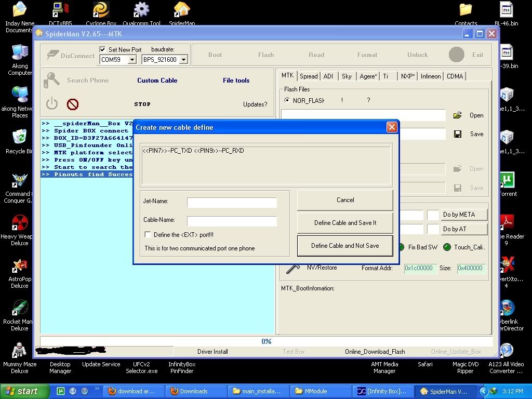Switch to the CDMA tab
Image resolution: width=532 pixels, height=399 pixels.
(455, 76)
